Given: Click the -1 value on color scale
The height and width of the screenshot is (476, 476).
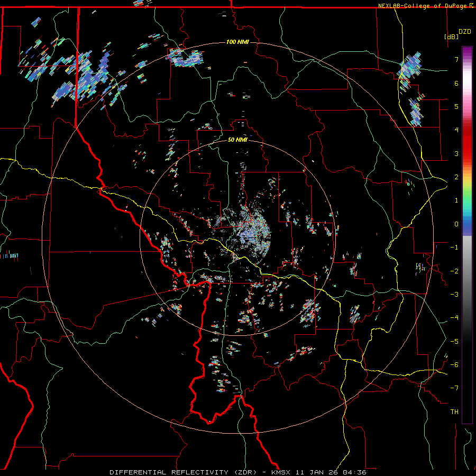Looking at the screenshot, I should (x=454, y=248).
